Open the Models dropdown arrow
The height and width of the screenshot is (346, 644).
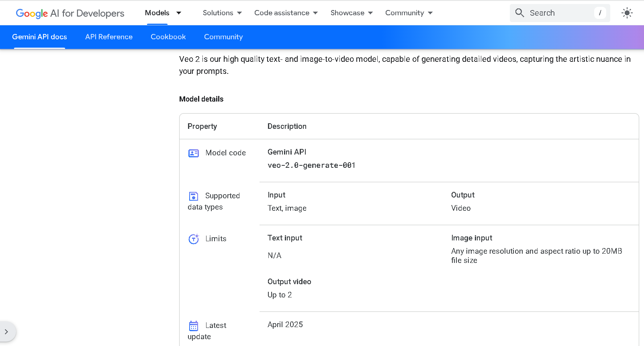point(179,13)
